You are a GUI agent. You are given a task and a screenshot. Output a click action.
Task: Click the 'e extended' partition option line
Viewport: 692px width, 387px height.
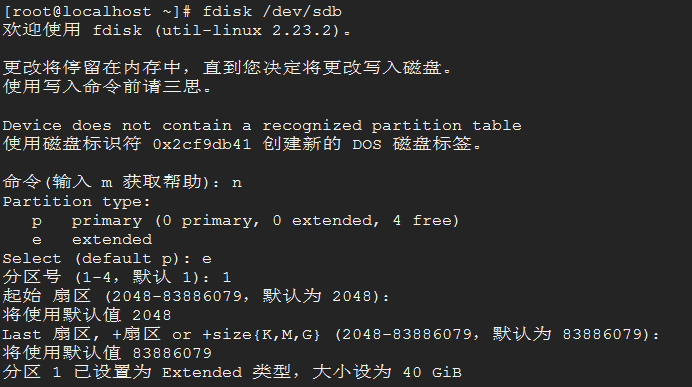click(92, 239)
